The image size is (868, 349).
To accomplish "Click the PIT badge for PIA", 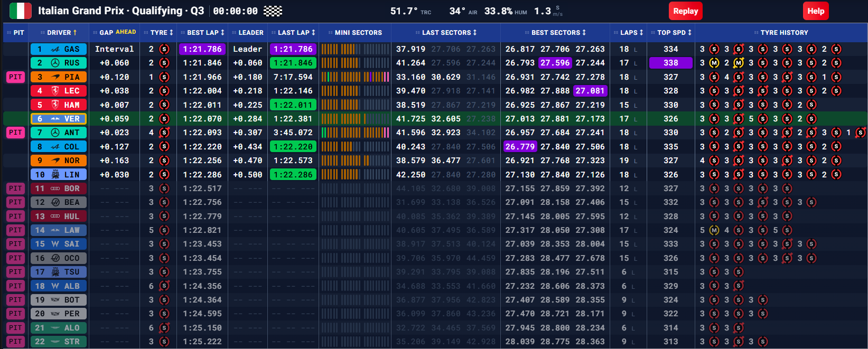I will pos(15,77).
